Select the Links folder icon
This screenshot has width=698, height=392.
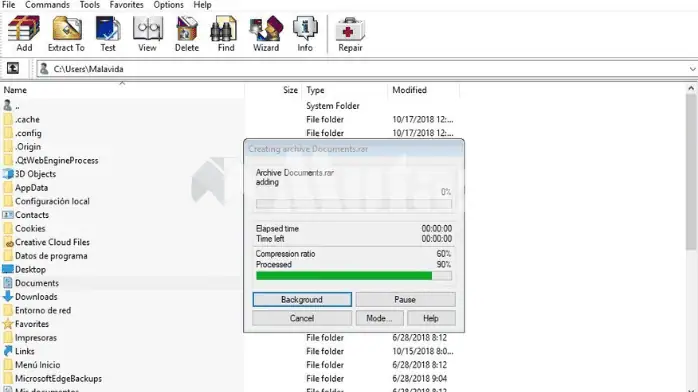click(x=8, y=351)
